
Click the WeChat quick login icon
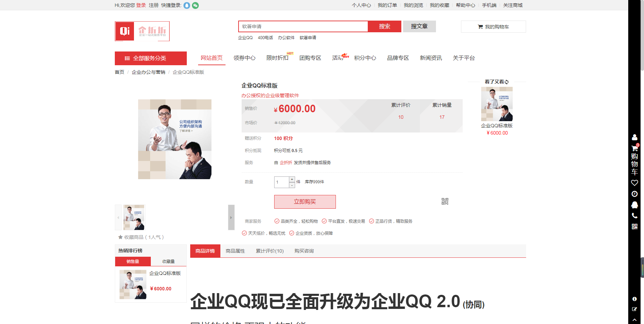195,5
